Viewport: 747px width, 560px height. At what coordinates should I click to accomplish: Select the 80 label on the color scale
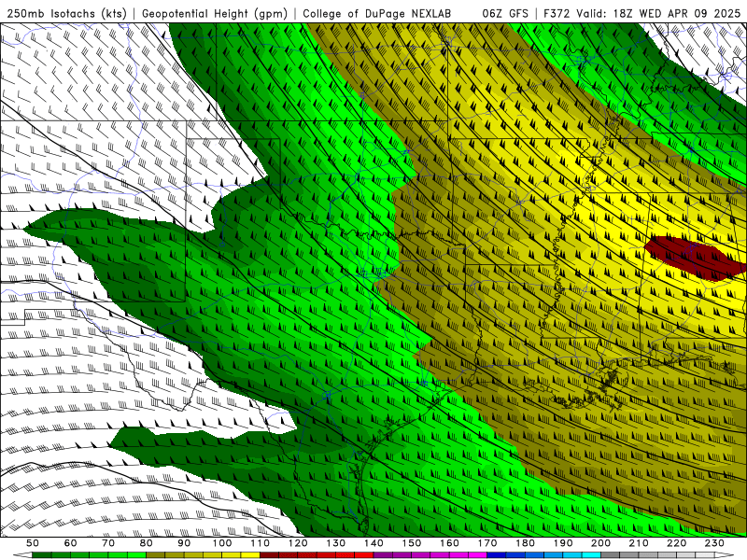147,543
